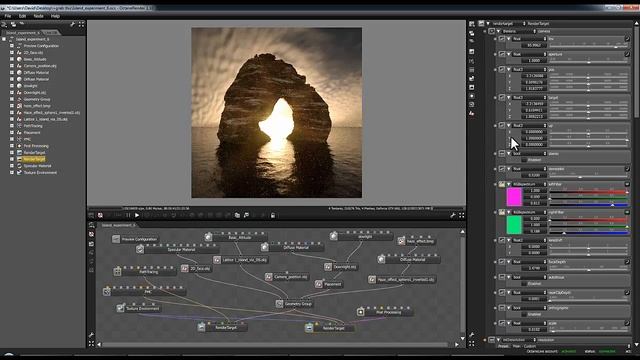Pause the render with the pause button
640x360 pixels.
[x=128, y=216]
